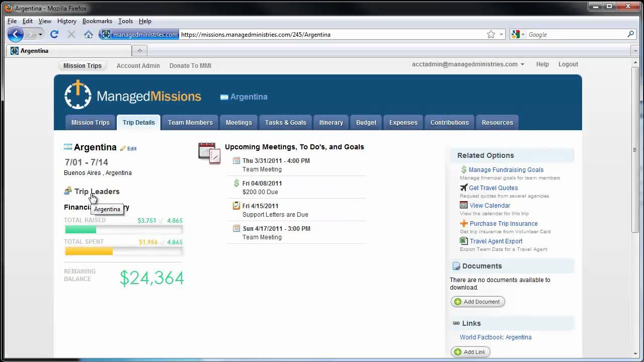Expand the back/forward history dropdown arrow

[x=40, y=34]
